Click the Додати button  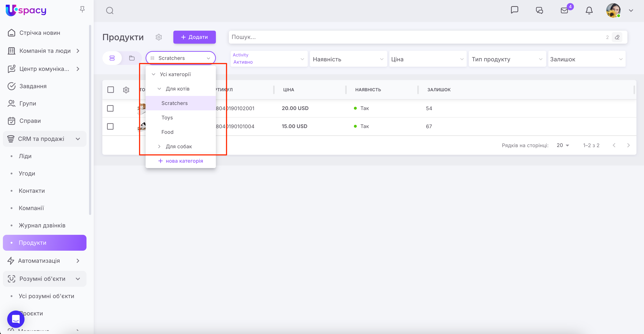tap(194, 37)
